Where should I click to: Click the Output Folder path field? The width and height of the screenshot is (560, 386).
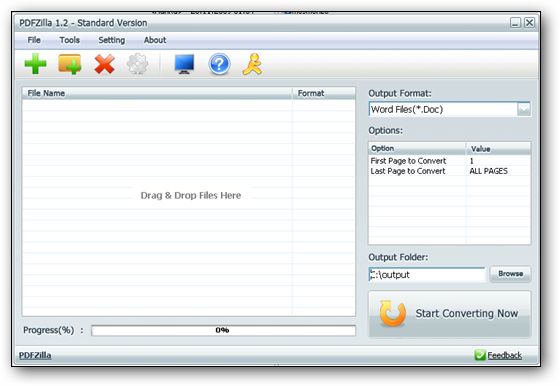(x=427, y=275)
